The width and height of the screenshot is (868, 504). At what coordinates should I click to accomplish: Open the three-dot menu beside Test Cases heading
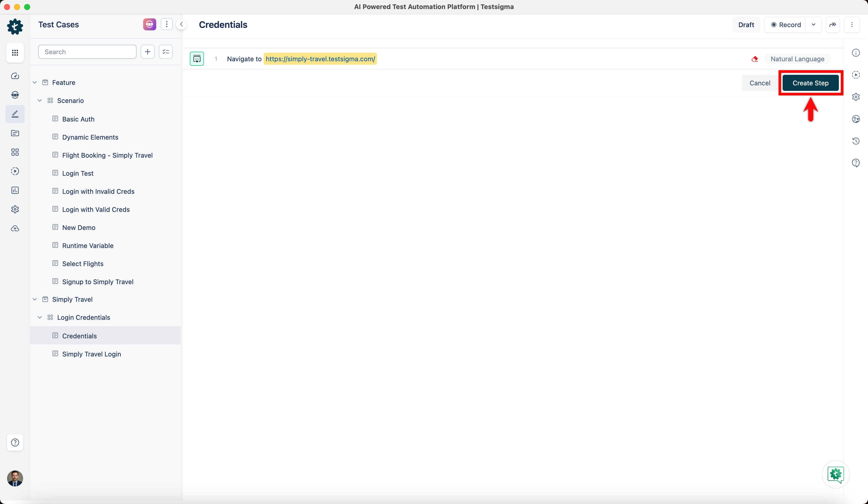pyautogui.click(x=167, y=24)
